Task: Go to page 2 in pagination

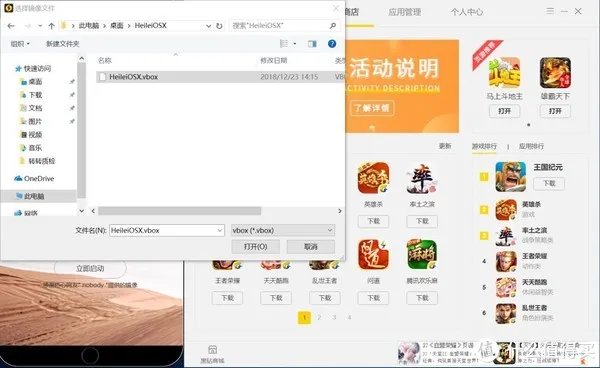Action: point(319,318)
